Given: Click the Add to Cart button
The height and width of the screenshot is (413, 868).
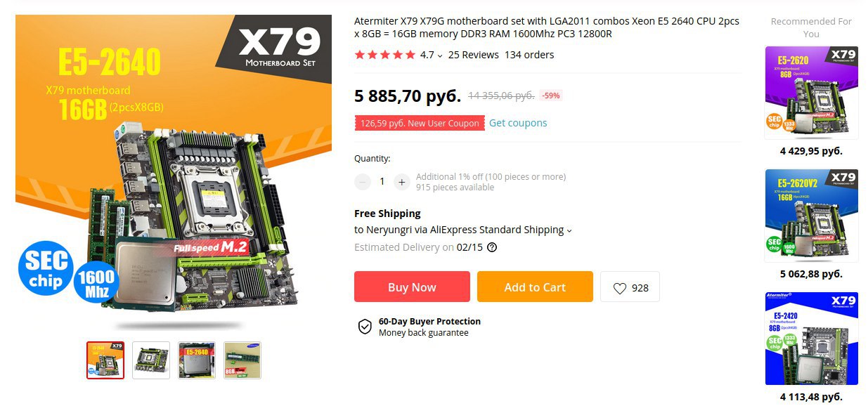Looking at the screenshot, I should point(535,287).
